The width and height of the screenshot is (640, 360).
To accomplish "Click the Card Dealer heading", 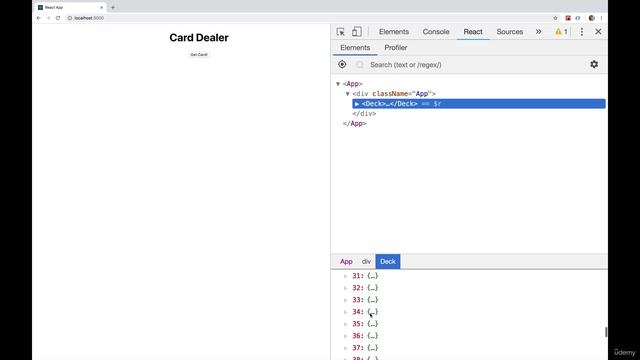I will 199,38.
